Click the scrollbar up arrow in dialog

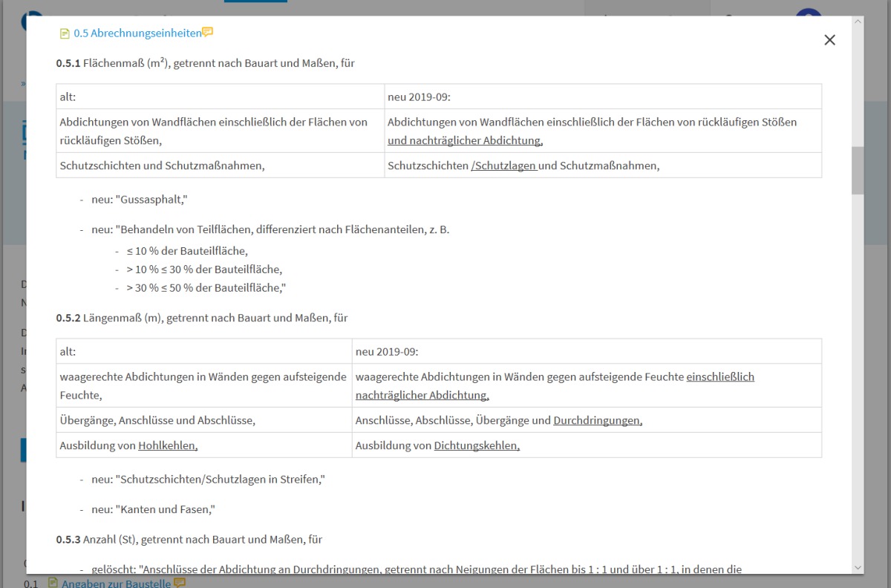(x=858, y=22)
